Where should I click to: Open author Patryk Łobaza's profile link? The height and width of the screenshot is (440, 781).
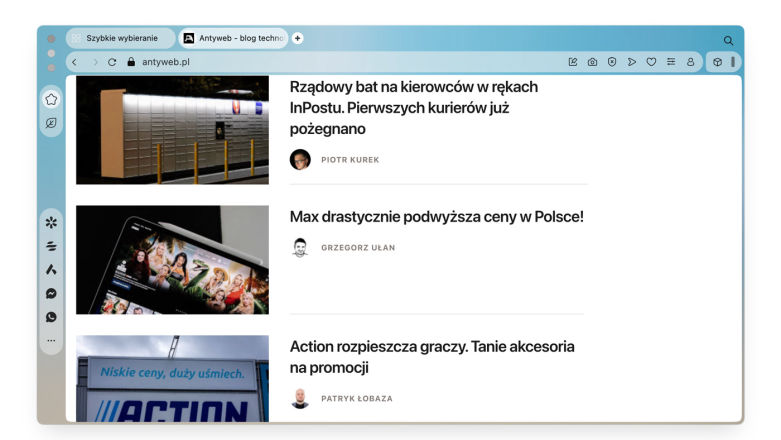(x=357, y=399)
